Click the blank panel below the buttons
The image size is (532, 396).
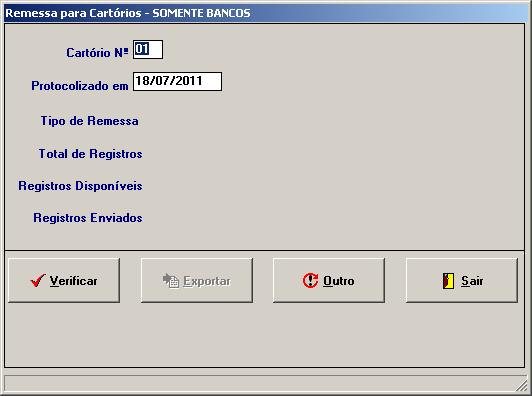coord(265,334)
